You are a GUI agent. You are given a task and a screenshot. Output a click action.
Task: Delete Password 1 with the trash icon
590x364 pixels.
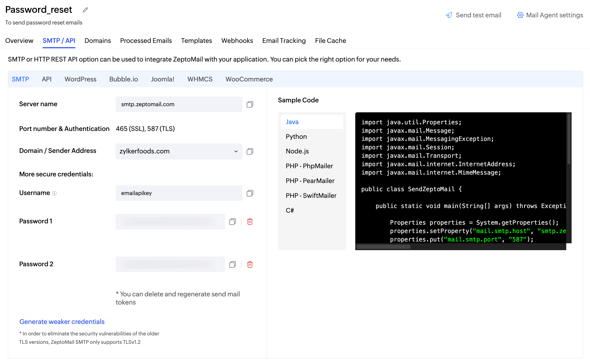pos(250,222)
